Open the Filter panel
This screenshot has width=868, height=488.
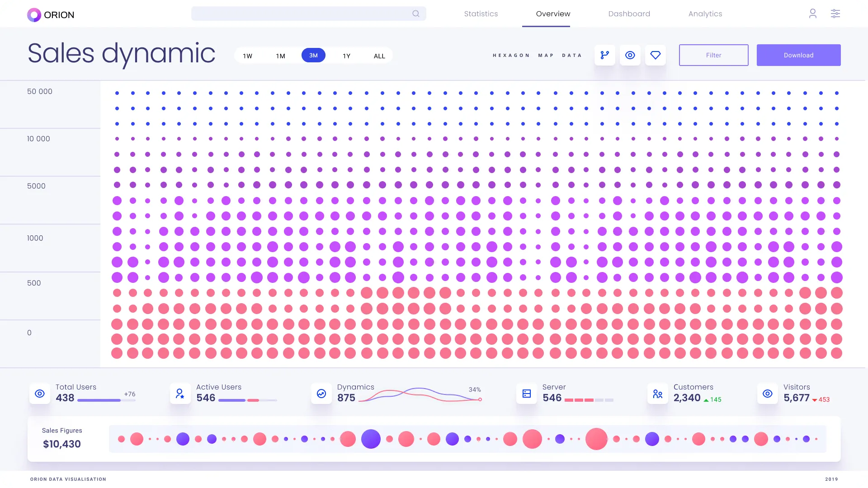(x=713, y=55)
